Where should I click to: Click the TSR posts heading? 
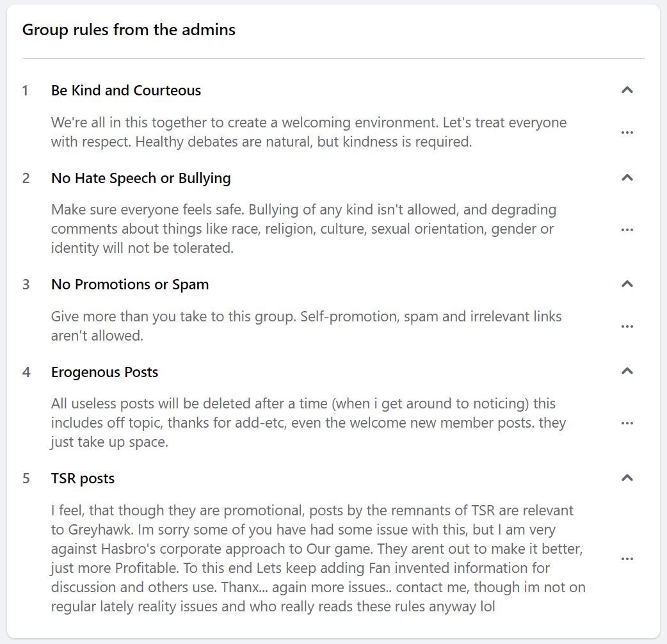point(83,478)
